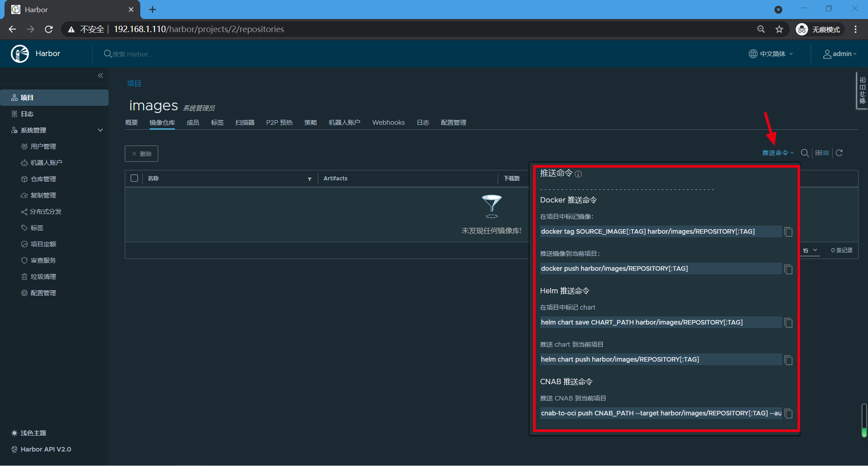868x466 pixels.
Task: Open the Webhooks tab
Action: (388, 122)
